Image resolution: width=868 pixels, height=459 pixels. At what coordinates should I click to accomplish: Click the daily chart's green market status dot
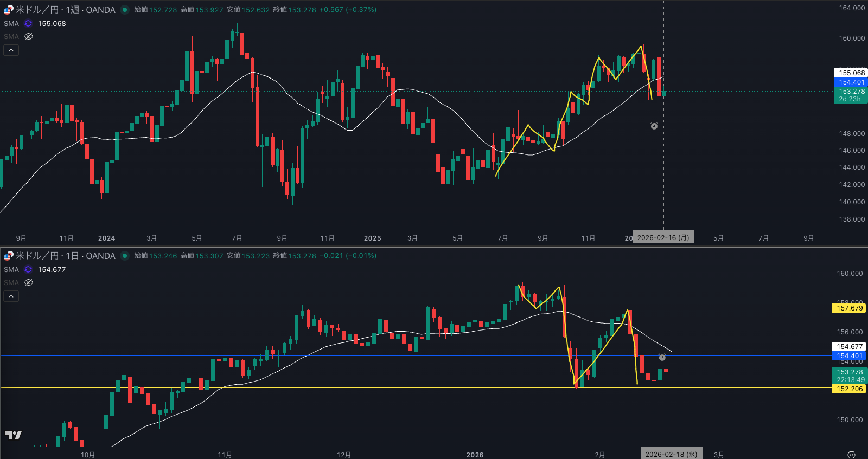(125, 256)
